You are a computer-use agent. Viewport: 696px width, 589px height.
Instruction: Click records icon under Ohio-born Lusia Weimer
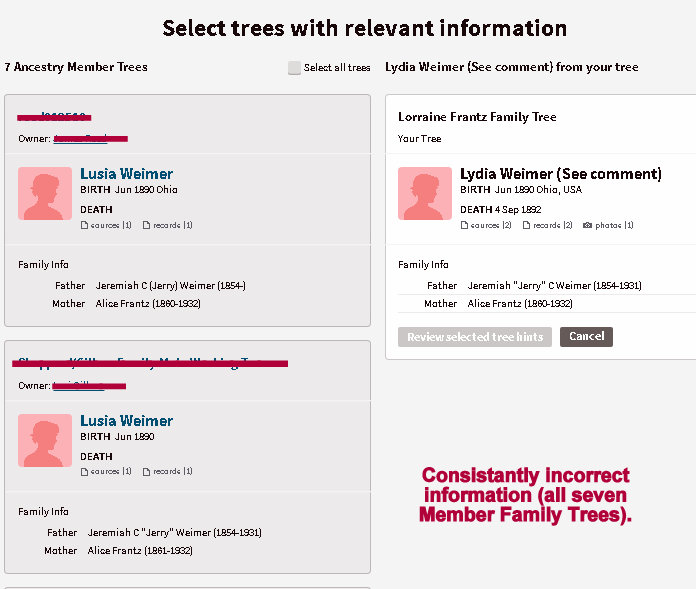[x=147, y=225]
